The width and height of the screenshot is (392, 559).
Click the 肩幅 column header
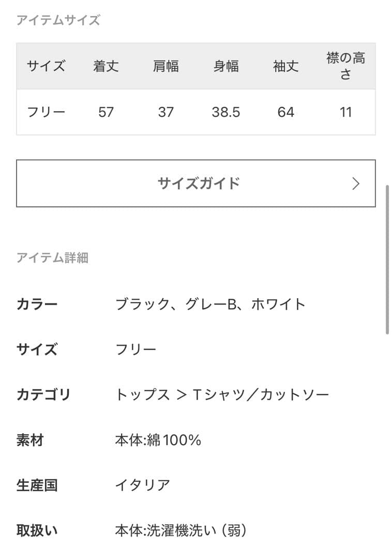167,66
